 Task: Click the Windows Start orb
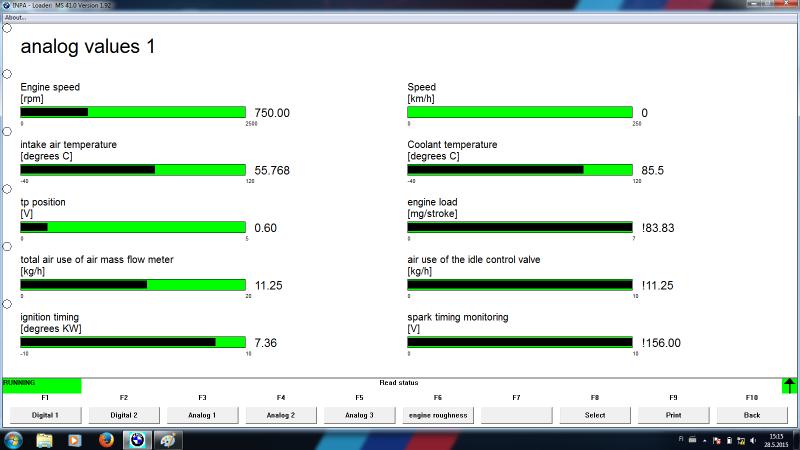coord(14,439)
